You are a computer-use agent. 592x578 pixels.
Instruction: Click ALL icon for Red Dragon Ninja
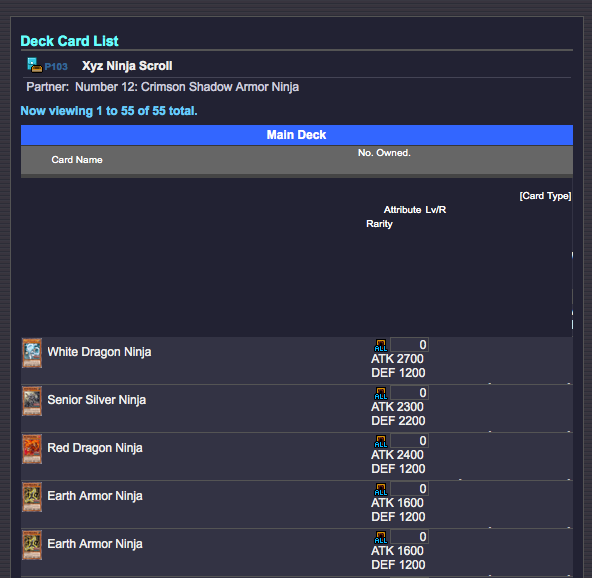[381, 441]
